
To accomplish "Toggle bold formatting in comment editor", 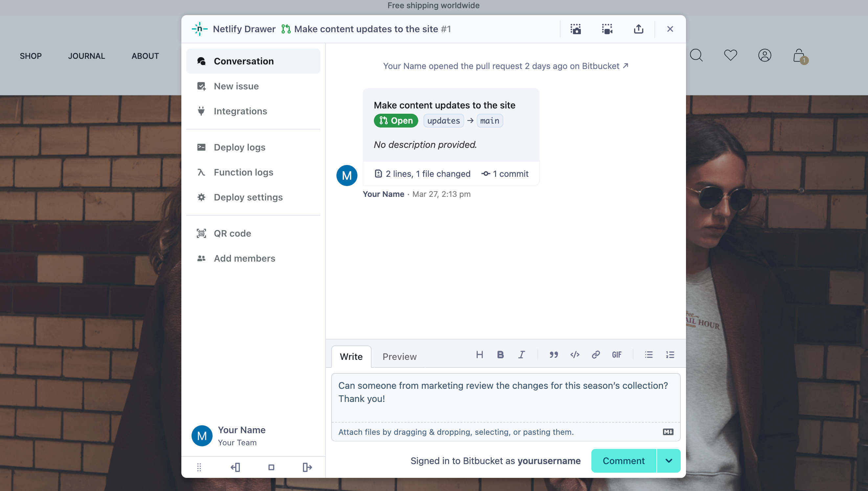I will 500,354.
